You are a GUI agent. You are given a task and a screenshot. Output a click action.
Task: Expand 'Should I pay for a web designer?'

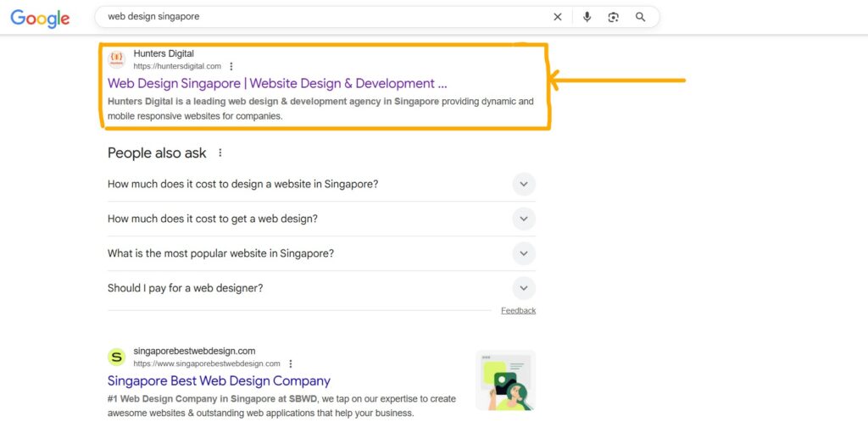(x=524, y=288)
